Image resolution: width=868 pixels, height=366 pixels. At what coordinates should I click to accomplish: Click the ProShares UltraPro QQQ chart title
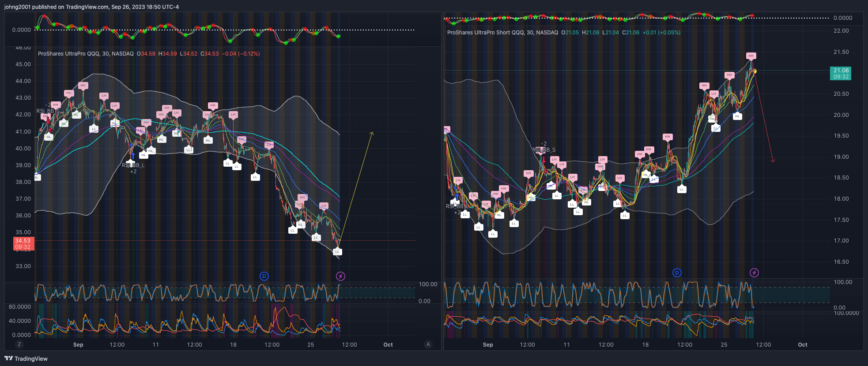click(86, 54)
